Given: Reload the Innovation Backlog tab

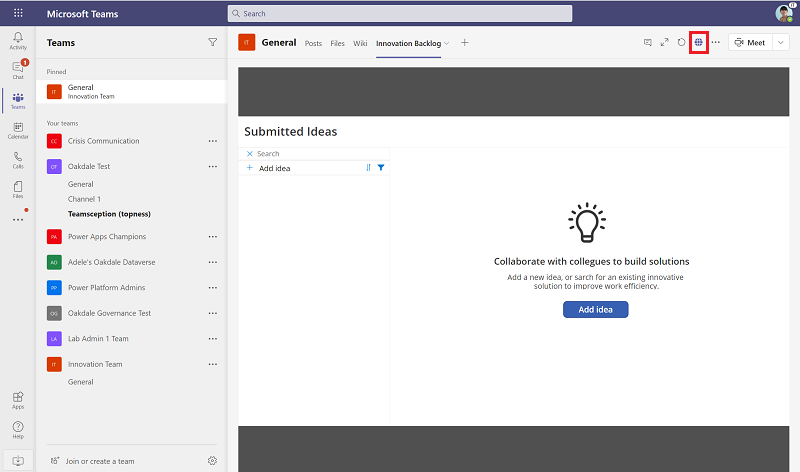Looking at the screenshot, I should pyautogui.click(x=681, y=42).
